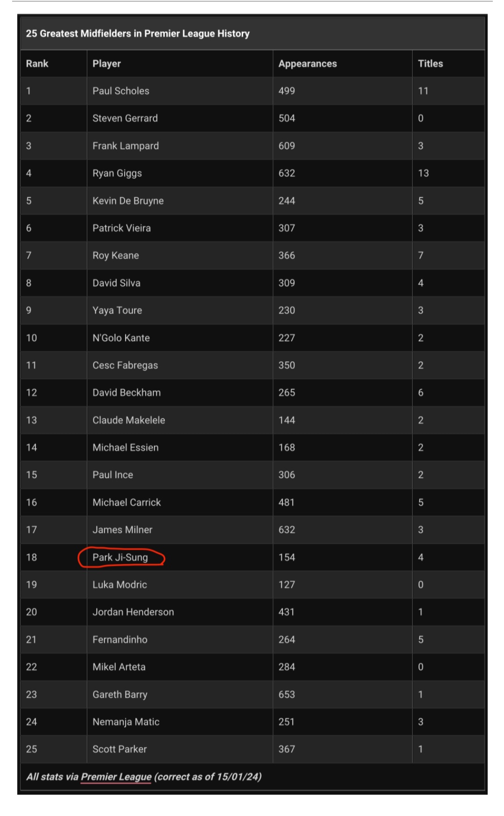Click the Premier League link in footer
Screen dimensions: 504x816
click(116, 777)
